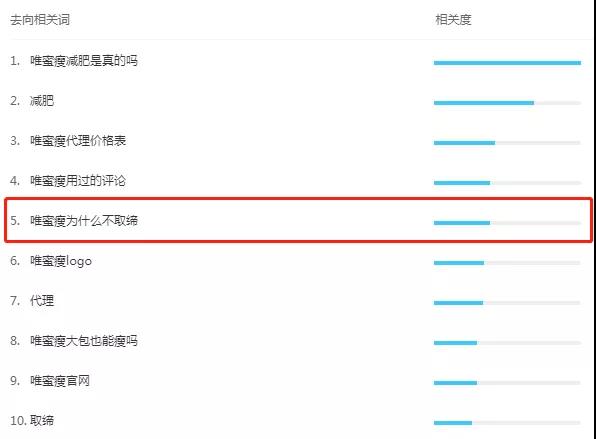Click relevance bar for 唯蜜瘦logo
This screenshot has width=596, height=439.
tap(507, 263)
